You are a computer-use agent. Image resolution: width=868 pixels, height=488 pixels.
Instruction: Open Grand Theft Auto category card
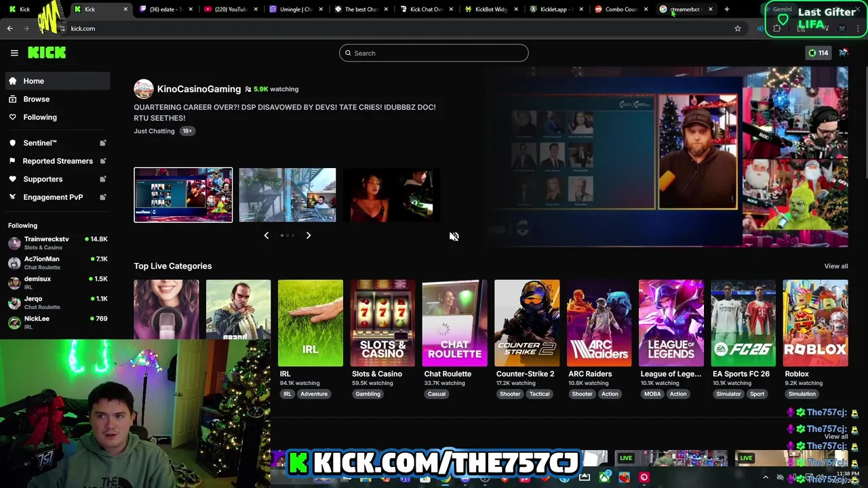coord(238,309)
